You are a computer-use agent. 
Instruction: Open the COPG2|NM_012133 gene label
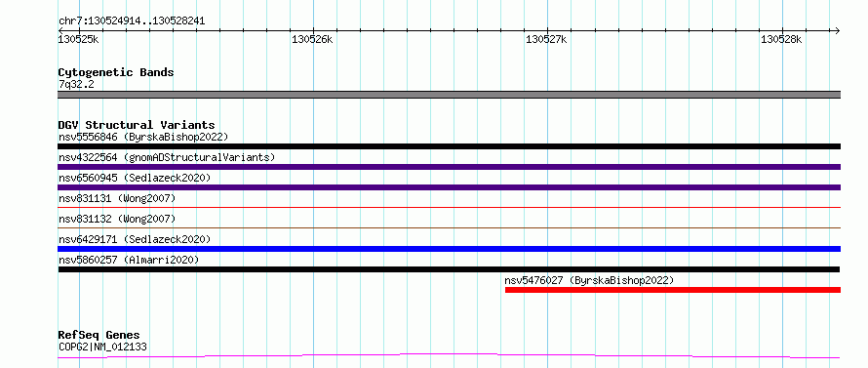(x=102, y=347)
